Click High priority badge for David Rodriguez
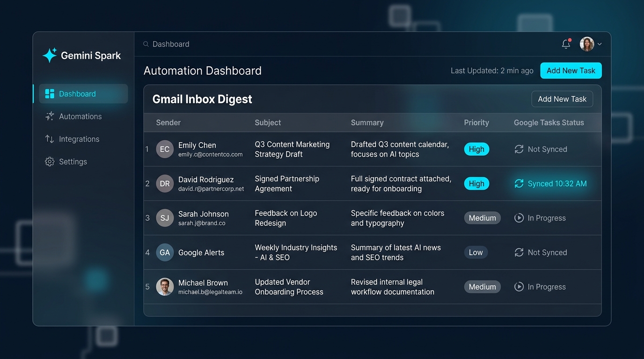Viewport: 644px width, 359px height. click(x=476, y=184)
